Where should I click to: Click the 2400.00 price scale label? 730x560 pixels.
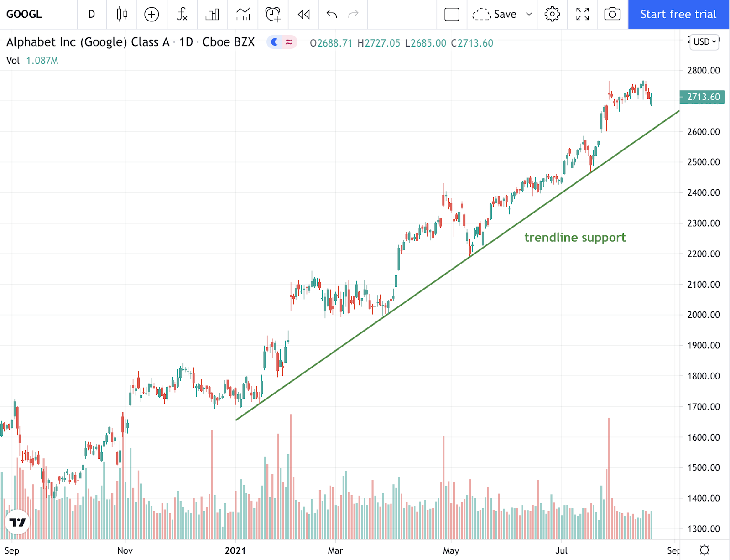(703, 192)
